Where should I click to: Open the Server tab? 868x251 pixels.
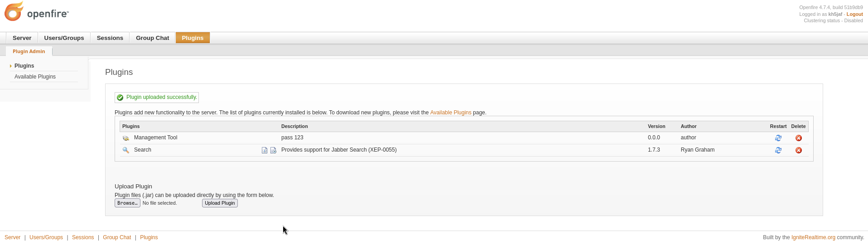click(x=22, y=38)
